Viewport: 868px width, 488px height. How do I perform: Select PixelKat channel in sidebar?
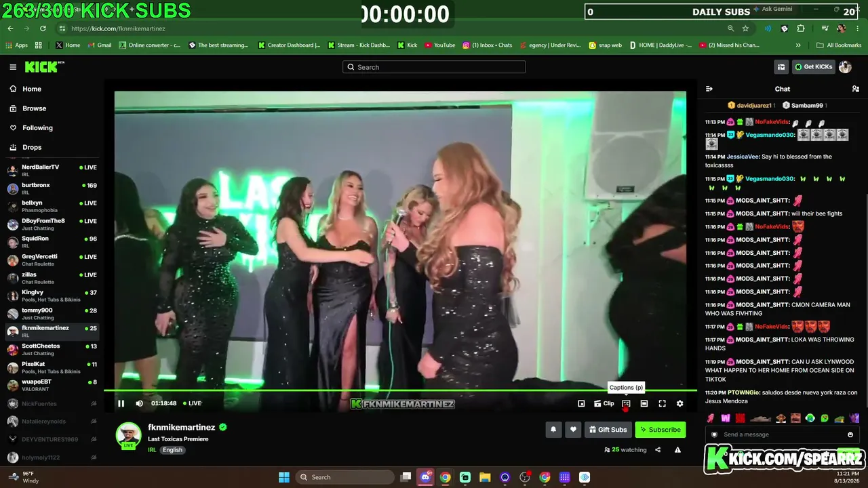tap(52, 367)
